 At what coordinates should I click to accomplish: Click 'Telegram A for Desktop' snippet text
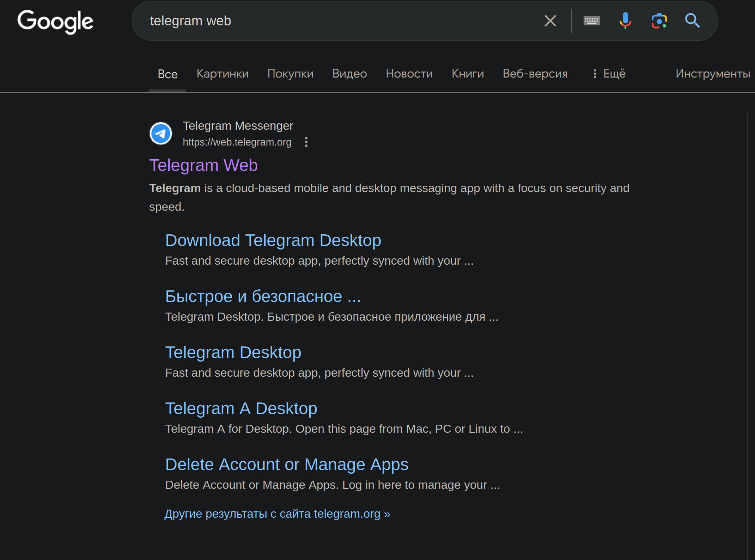(344, 429)
